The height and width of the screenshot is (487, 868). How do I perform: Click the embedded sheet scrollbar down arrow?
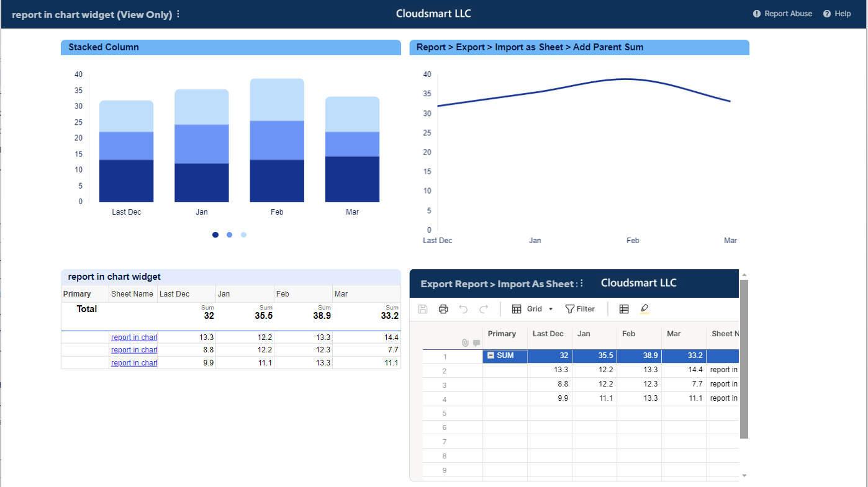744,476
